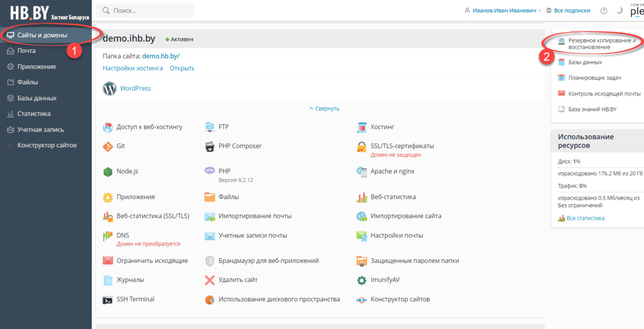This screenshot has width=644, height=329.
Task: Click the PHP Composer icon
Action: [x=210, y=146]
